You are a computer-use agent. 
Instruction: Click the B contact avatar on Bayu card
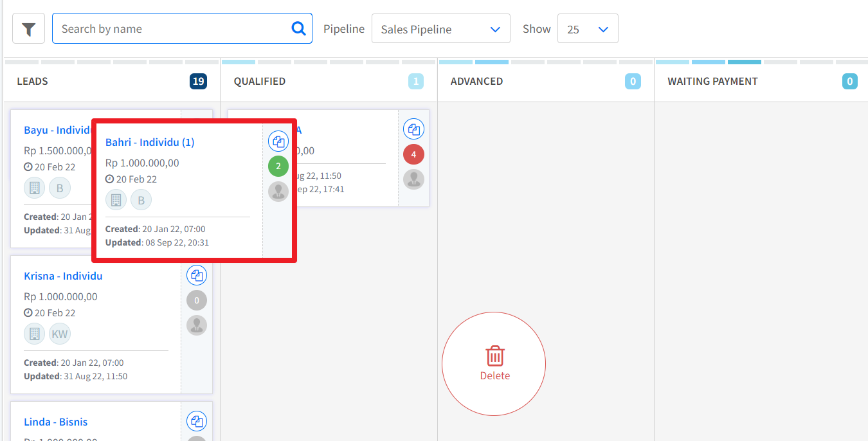coord(60,188)
